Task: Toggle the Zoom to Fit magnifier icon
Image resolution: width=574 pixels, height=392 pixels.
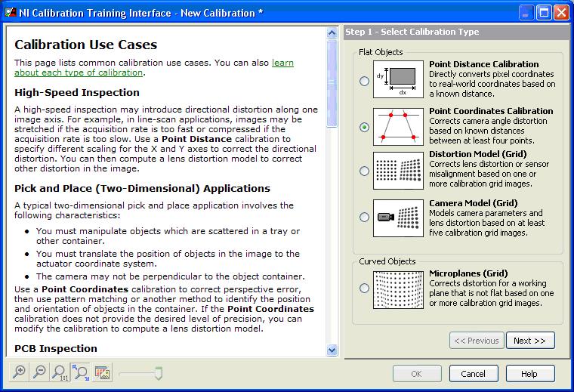Action: tap(81, 372)
